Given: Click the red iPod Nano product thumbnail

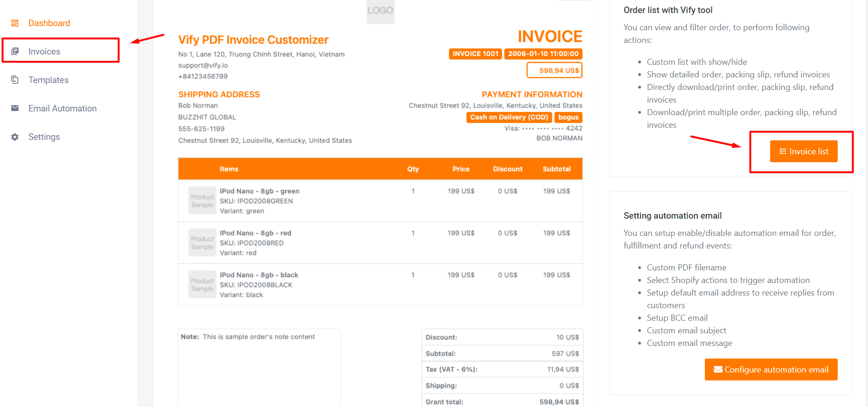Looking at the screenshot, I should click(x=202, y=242).
